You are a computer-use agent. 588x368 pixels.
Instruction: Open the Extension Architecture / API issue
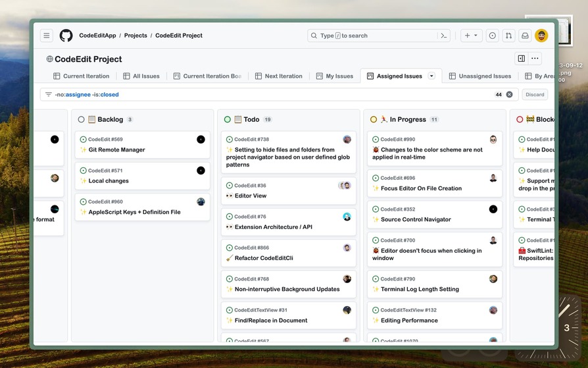pyautogui.click(x=274, y=227)
